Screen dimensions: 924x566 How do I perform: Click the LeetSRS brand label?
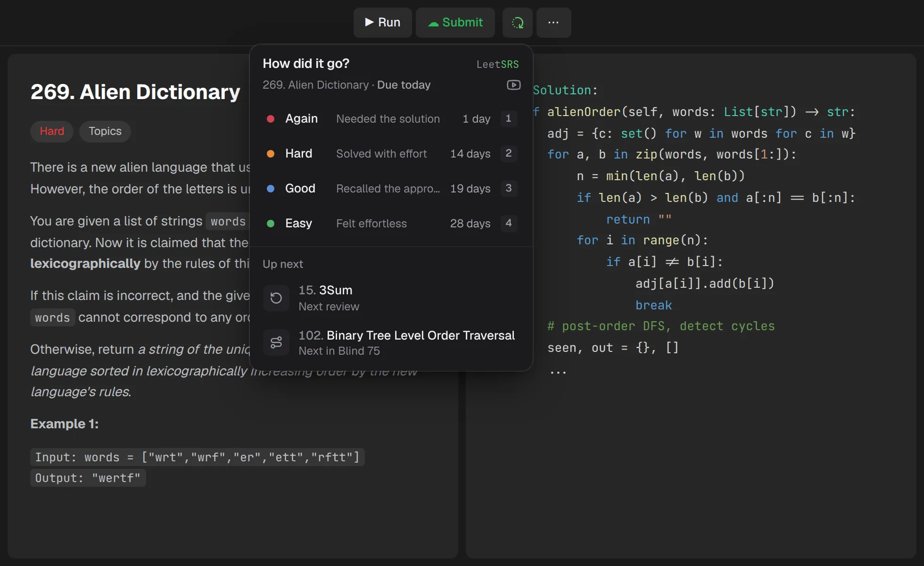click(x=497, y=64)
